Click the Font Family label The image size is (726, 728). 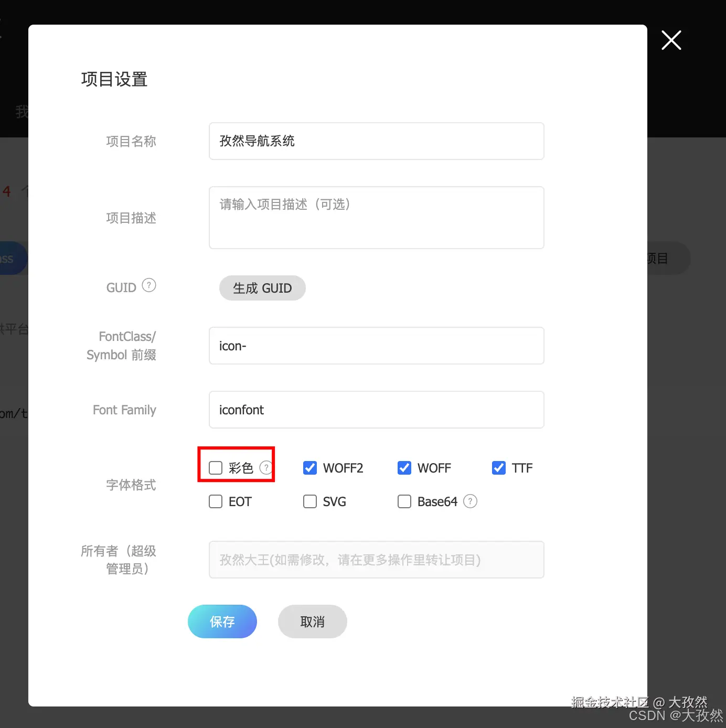[124, 410]
